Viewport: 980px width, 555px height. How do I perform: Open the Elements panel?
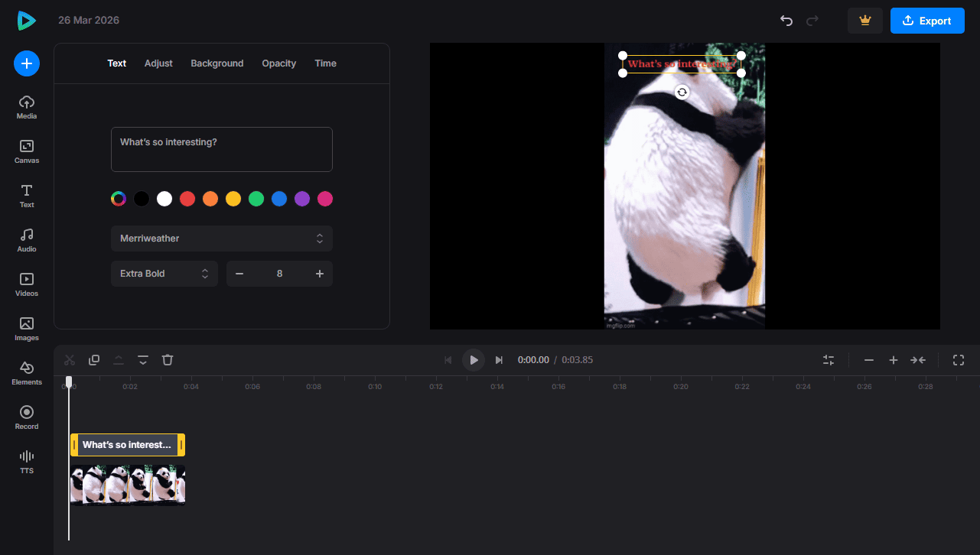(26, 373)
